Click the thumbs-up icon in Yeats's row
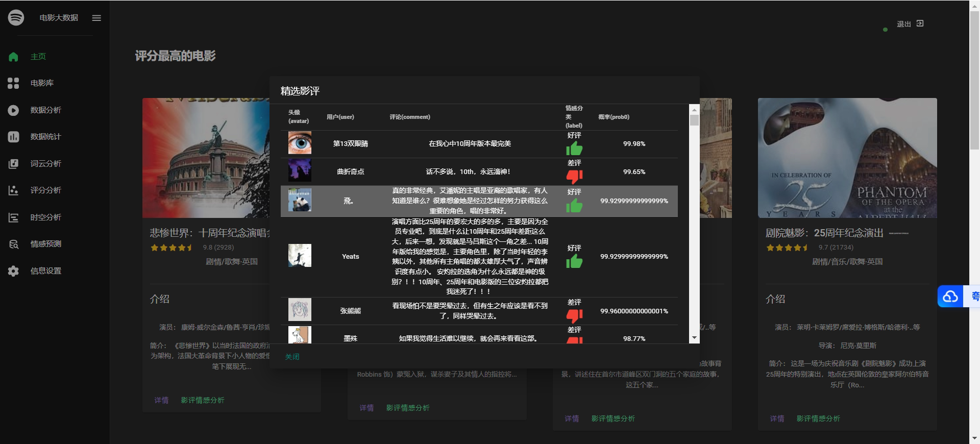This screenshot has width=980, height=444. click(574, 261)
